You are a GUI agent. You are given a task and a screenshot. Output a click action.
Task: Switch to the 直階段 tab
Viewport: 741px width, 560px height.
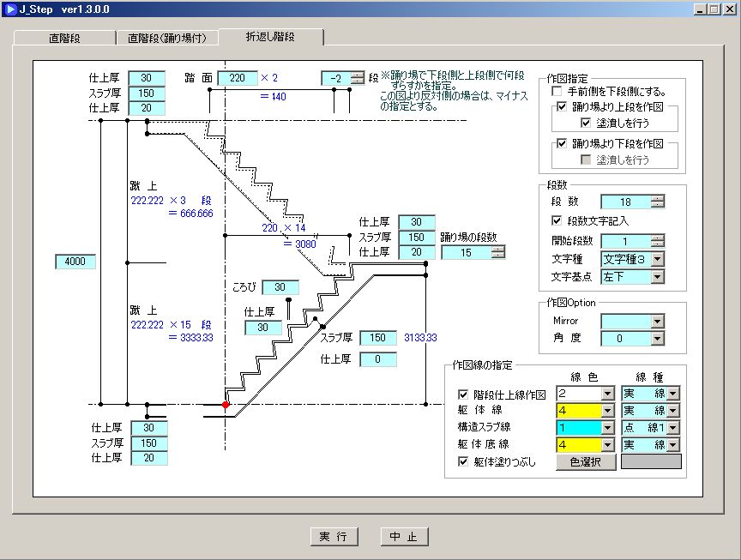65,38
